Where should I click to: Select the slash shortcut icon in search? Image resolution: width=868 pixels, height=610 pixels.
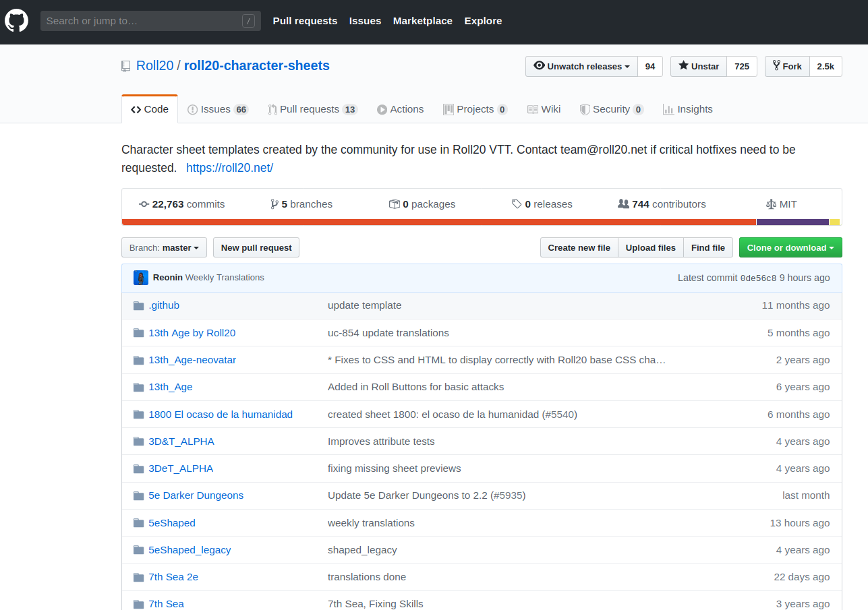tap(248, 21)
